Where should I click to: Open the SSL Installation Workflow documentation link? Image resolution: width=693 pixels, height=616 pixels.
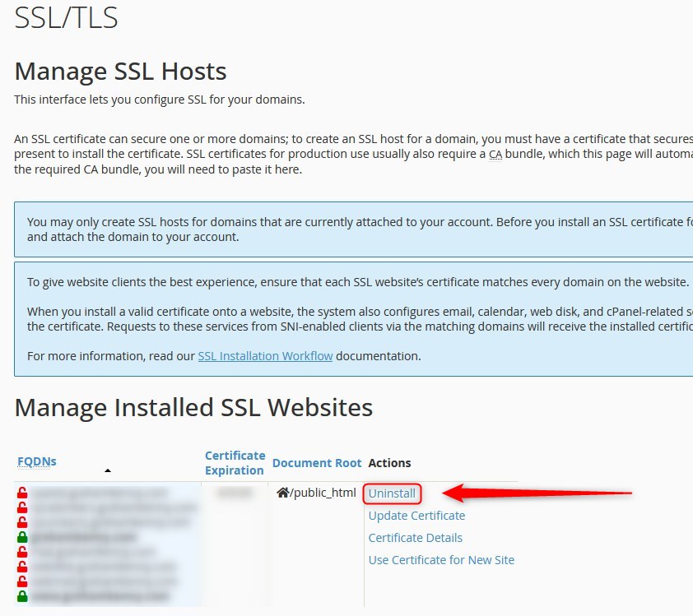click(265, 356)
